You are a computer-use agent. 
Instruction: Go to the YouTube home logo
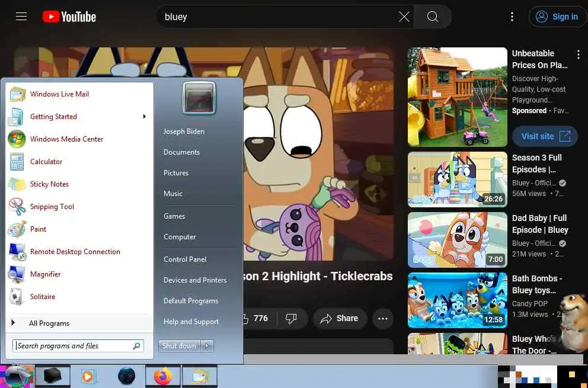click(69, 17)
